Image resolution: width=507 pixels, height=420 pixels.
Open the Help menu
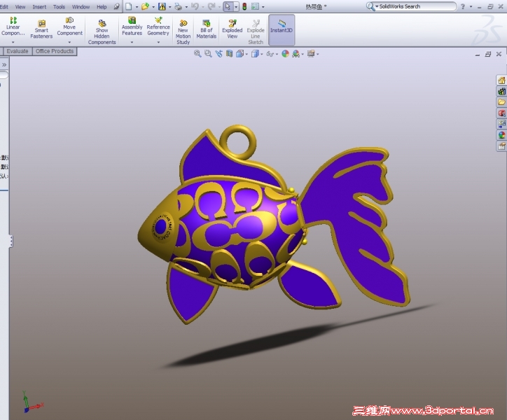(x=102, y=6)
